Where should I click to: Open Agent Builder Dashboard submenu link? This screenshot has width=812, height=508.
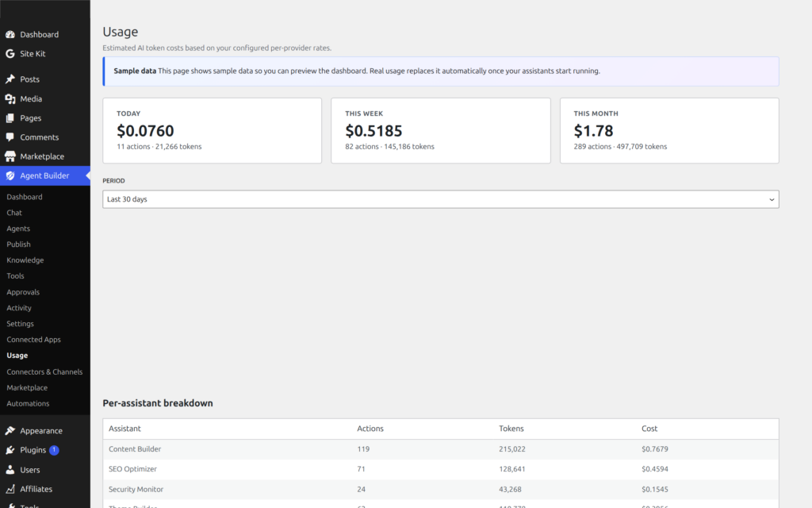tap(25, 197)
